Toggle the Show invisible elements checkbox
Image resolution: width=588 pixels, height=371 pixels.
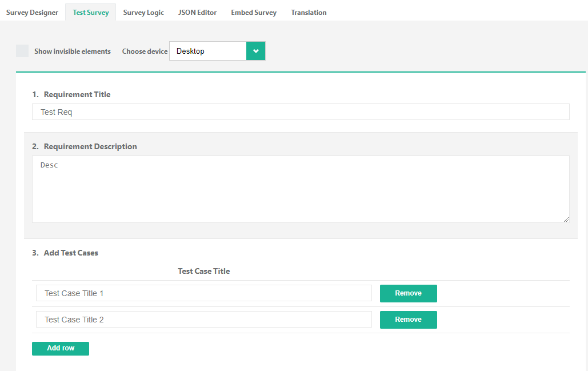(x=22, y=51)
